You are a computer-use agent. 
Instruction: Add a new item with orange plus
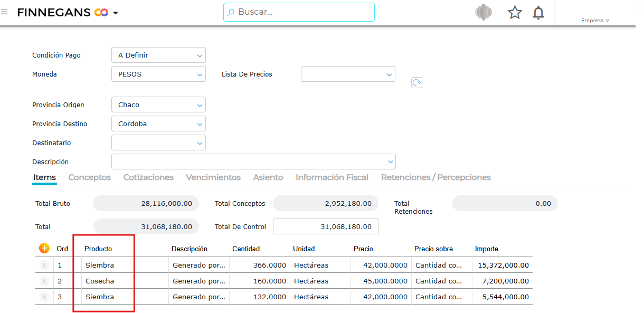[44, 249]
